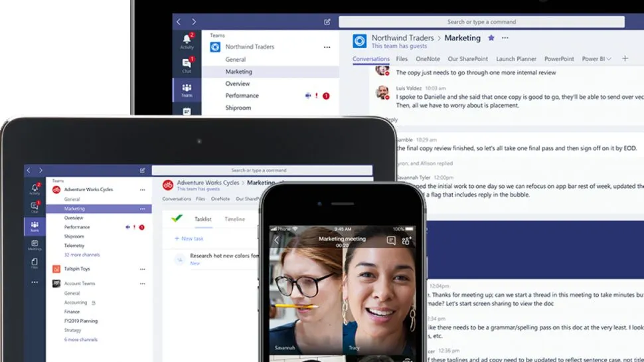The image size is (644, 362).
Task: Open Northwind Traders team more options
Action: [x=327, y=47]
